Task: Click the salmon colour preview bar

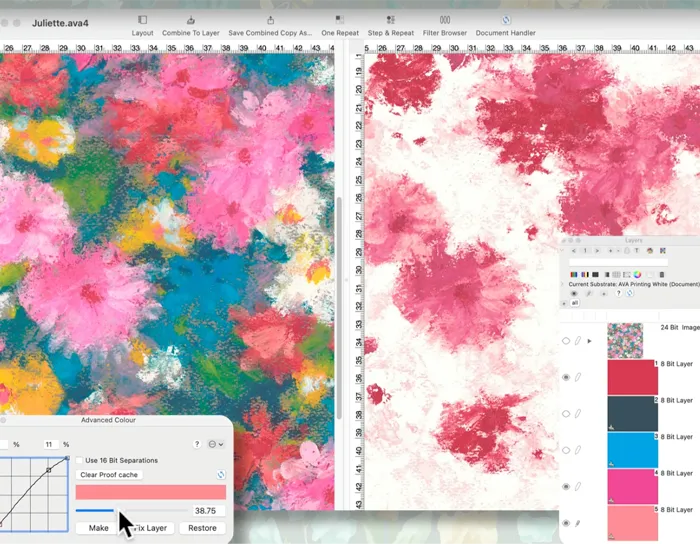Action: click(x=151, y=492)
